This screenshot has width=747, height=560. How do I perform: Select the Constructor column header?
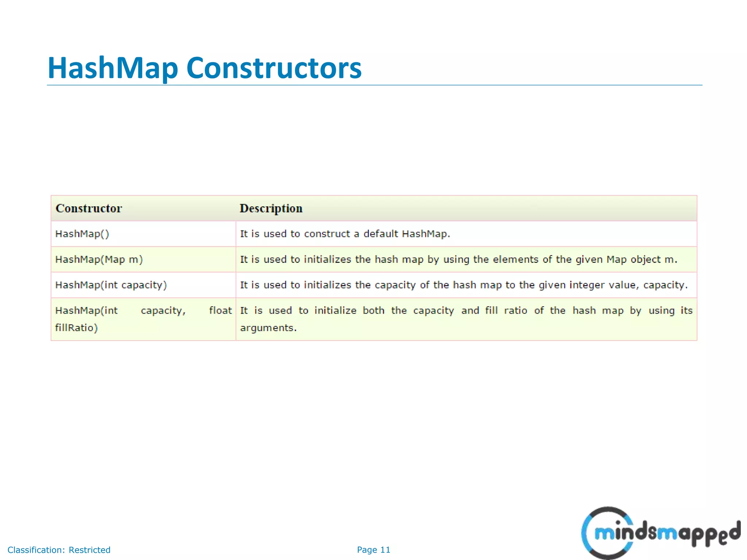coord(89,208)
